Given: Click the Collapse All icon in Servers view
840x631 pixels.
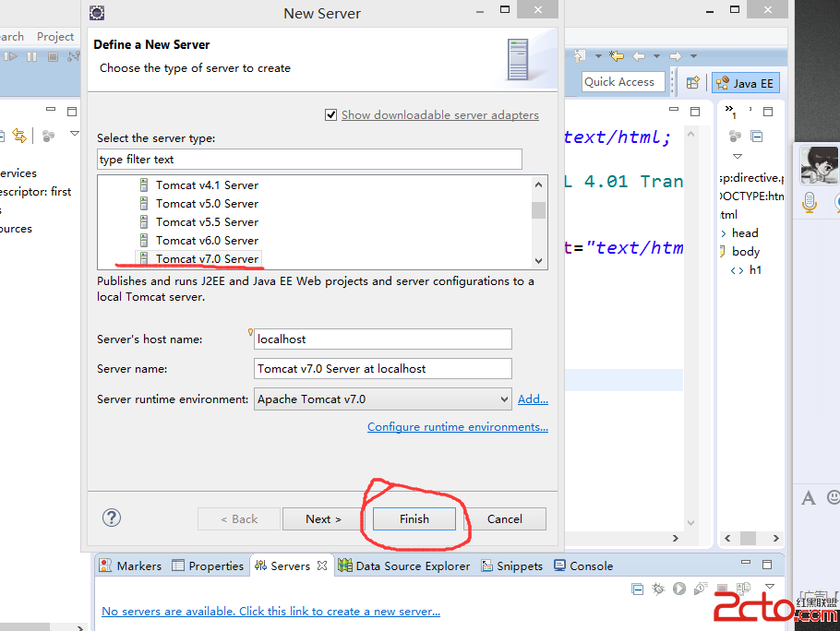Looking at the screenshot, I should click(x=638, y=589).
